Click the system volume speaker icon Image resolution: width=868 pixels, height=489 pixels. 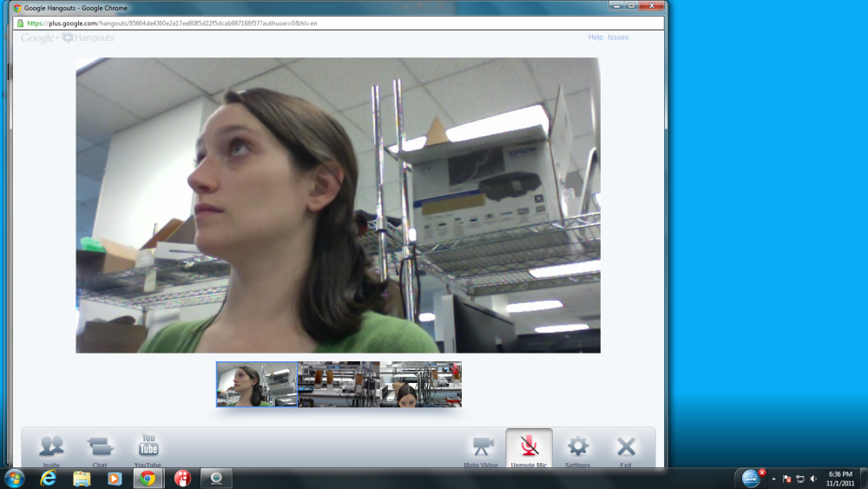pos(813,479)
